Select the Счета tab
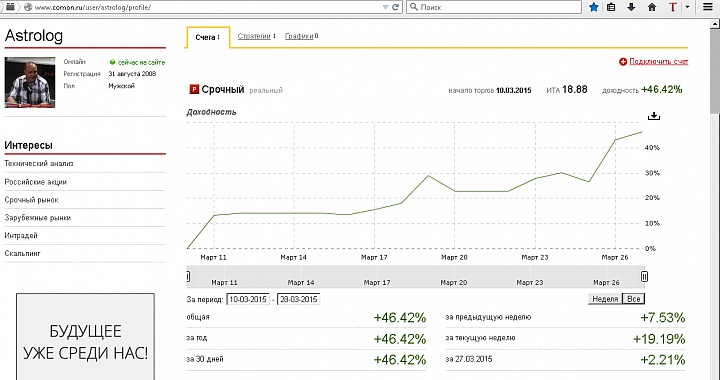 [x=208, y=37]
